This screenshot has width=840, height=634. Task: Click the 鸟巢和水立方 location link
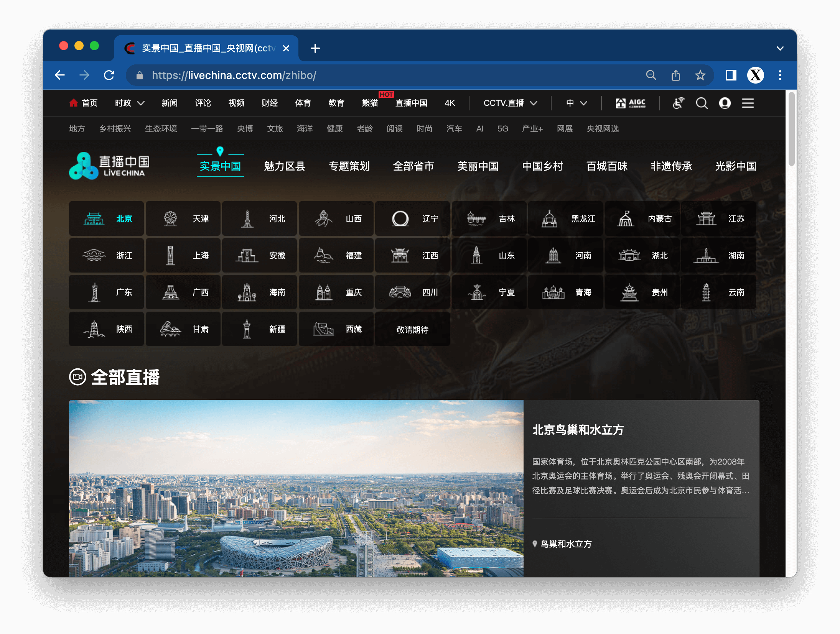point(566,544)
